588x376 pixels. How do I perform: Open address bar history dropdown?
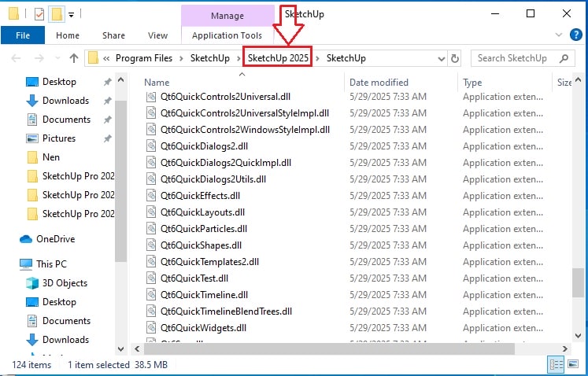coord(442,59)
